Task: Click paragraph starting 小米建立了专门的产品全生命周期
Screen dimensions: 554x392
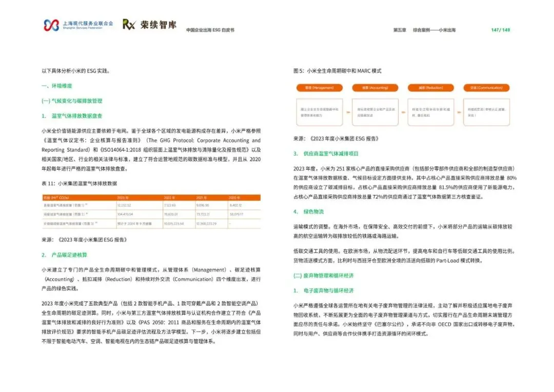Action: coord(151,279)
